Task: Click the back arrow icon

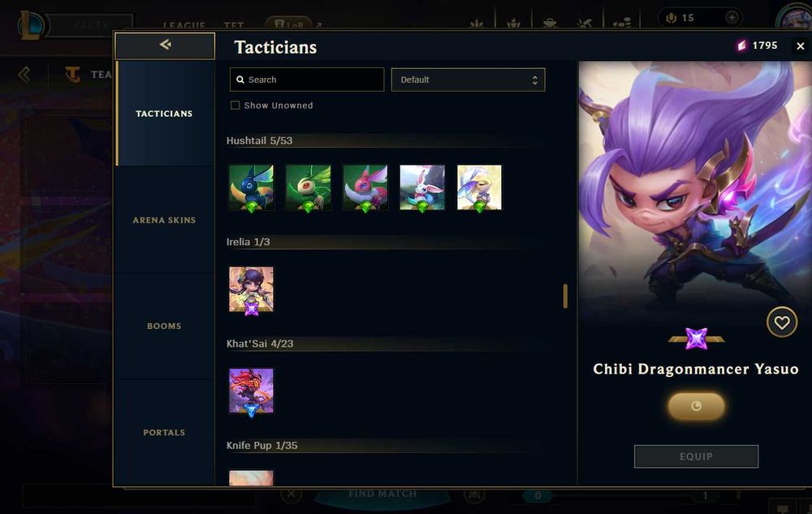Action: coord(165,45)
